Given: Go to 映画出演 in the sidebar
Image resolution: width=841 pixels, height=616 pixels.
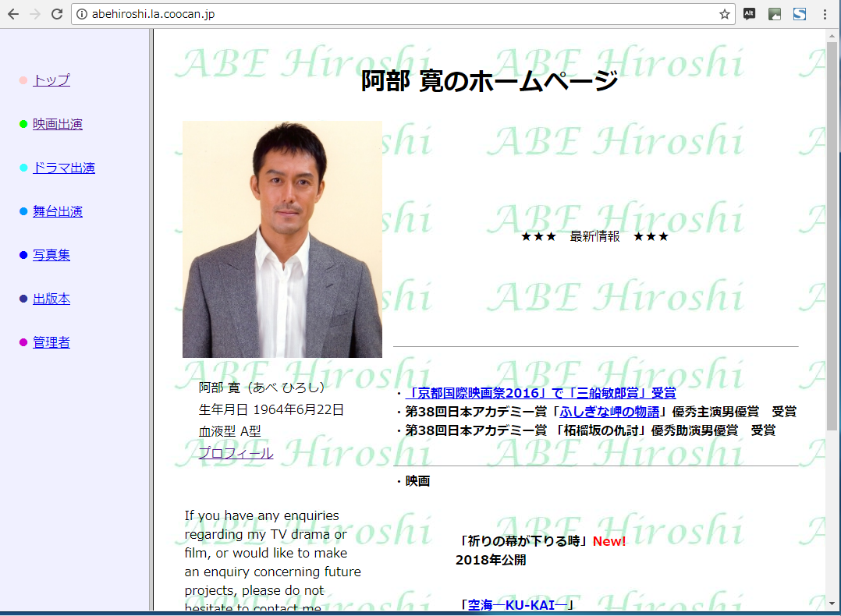Looking at the screenshot, I should [57, 124].
